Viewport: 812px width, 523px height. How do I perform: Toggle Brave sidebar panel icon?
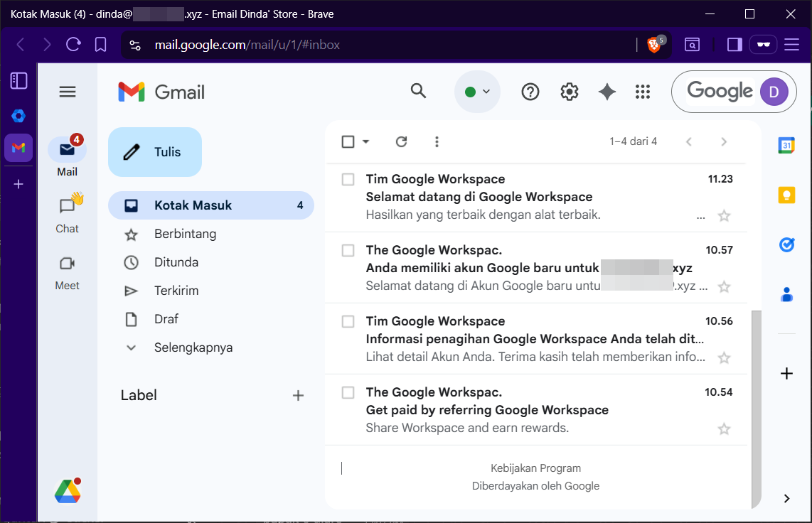coord(734,45)
